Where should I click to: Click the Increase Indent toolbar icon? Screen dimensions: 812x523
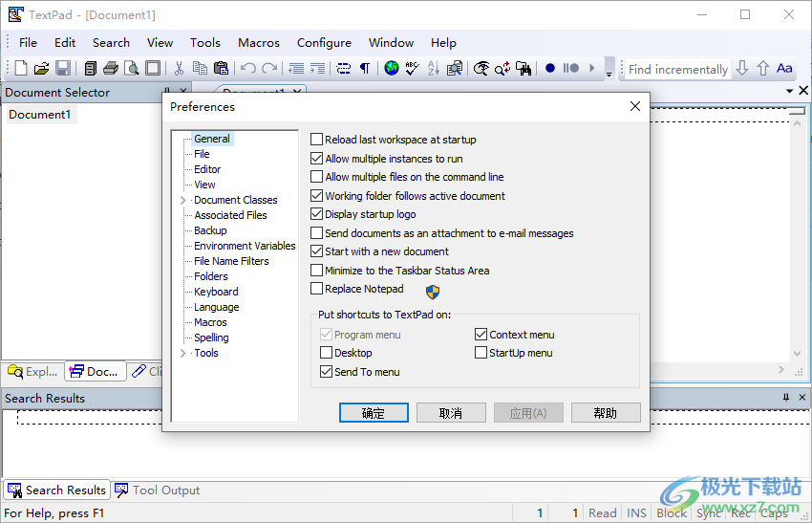tap(317, 68)
